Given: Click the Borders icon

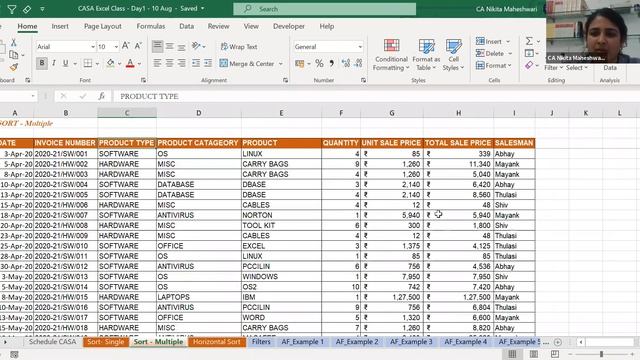Looking at the screenshot, I should [88, 63].
